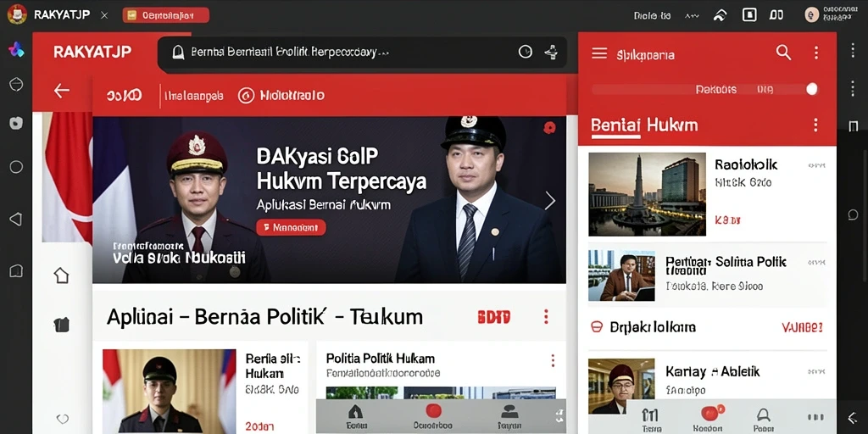The height and width of the screenshot is (434, 868).
Task: Click the icon at the search bar's right end
Action: (x=550, y=52)
